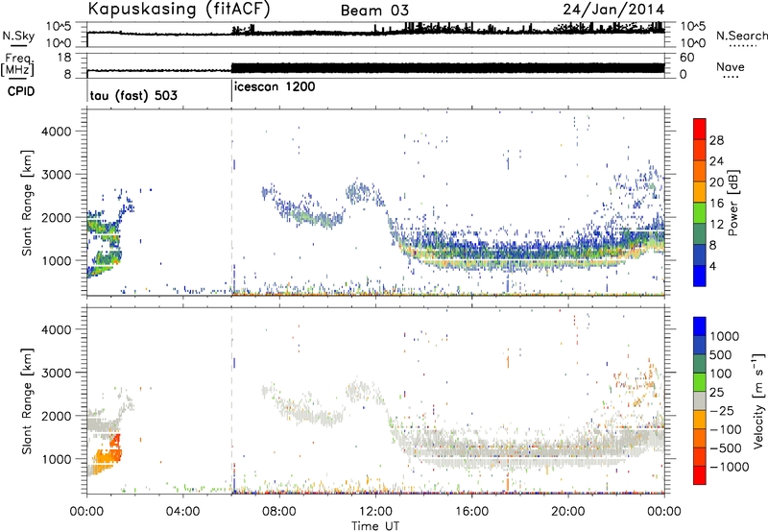Select the 20:00 time tick label

pos(568,512)
